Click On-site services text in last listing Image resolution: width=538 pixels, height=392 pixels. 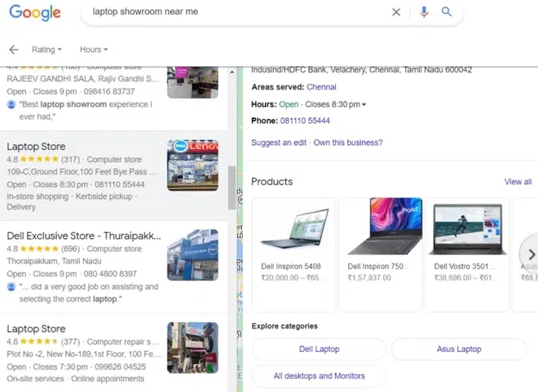[x=35, y=379]
